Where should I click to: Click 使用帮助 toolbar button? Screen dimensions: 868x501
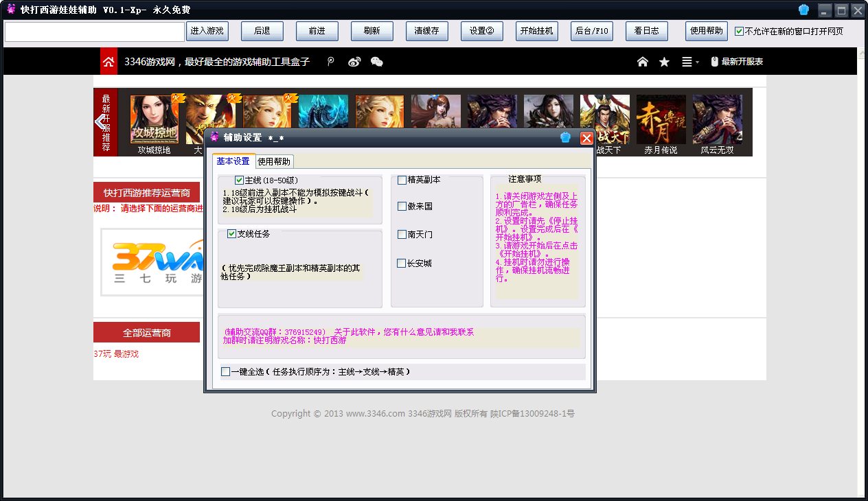click(x=707, y=31)
